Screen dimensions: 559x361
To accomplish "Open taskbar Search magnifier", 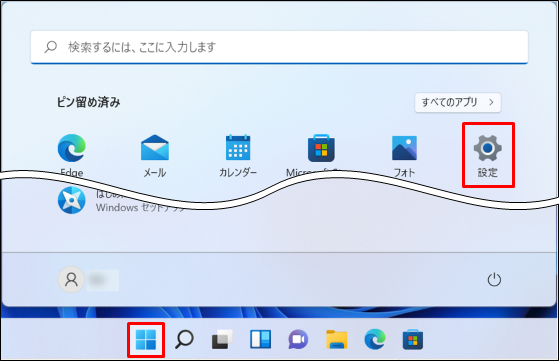I will click(x=184, y=340).
